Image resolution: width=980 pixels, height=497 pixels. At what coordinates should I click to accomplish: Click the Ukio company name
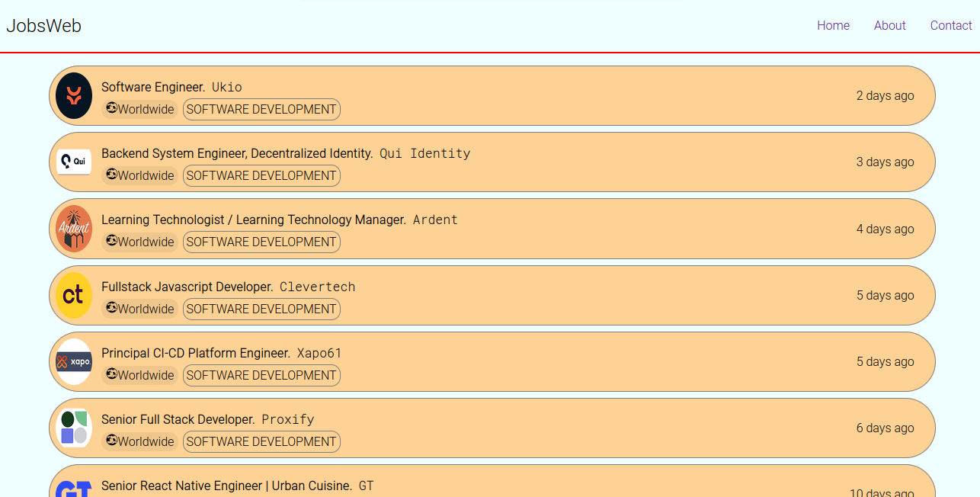227,87
